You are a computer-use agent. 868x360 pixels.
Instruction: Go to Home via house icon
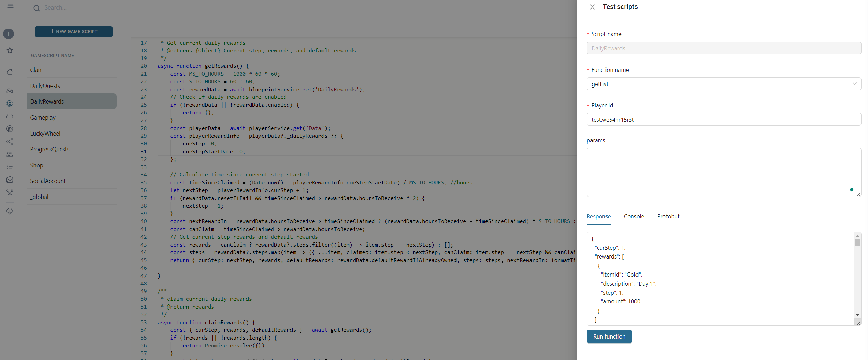[x=10, y=72]
